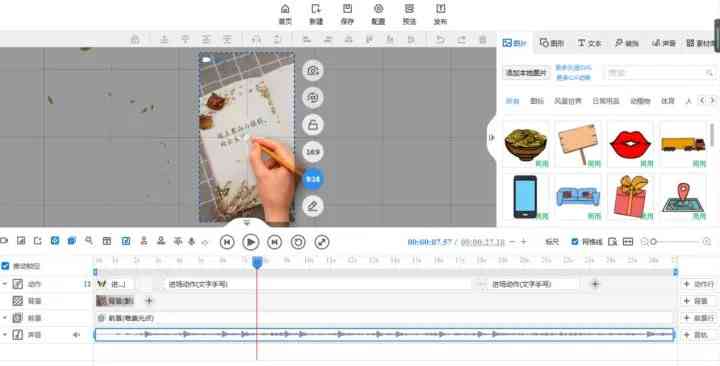
Task: Select the 日常用品 image category
Action: 606,101
